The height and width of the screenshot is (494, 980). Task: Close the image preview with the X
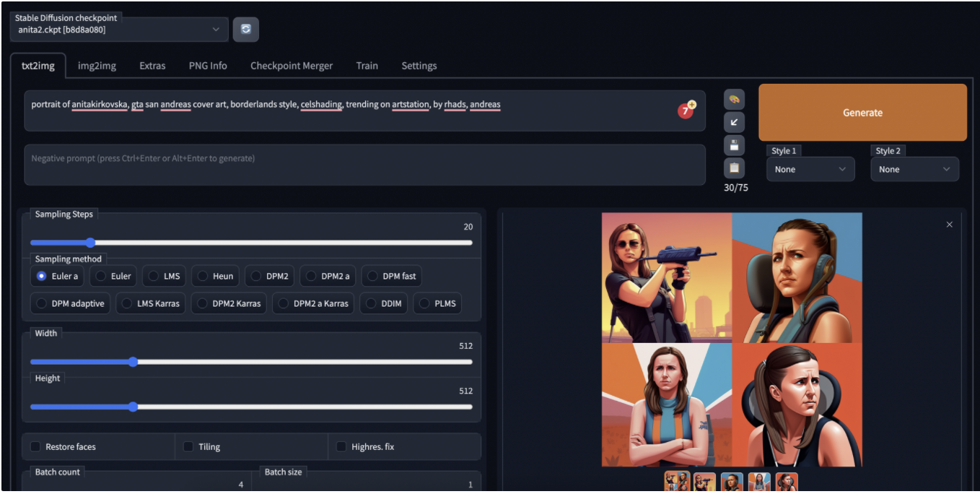point(949,225)
